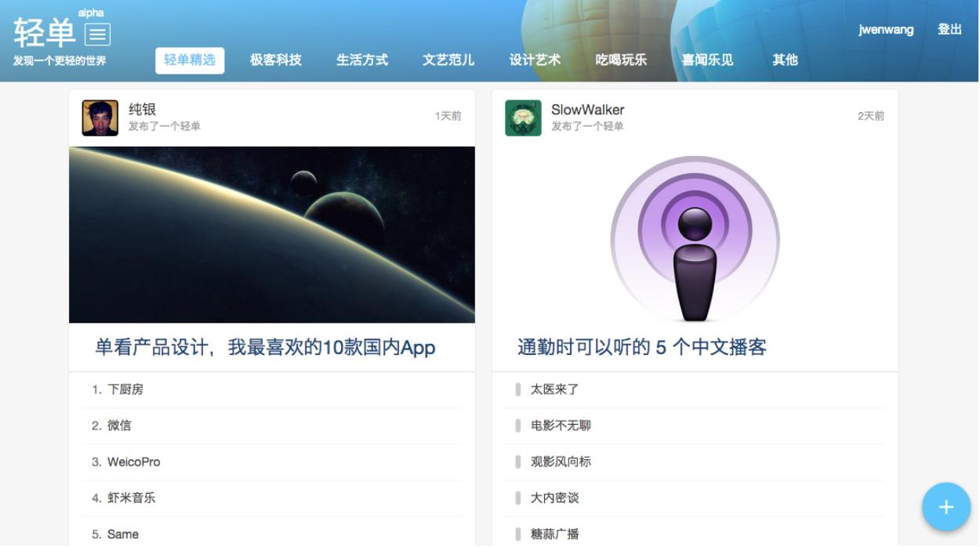Image resolution: width=980 pixels, height=547 pixels.
Task: Click 登出 to log out
Action: click(x=949, y=30)
